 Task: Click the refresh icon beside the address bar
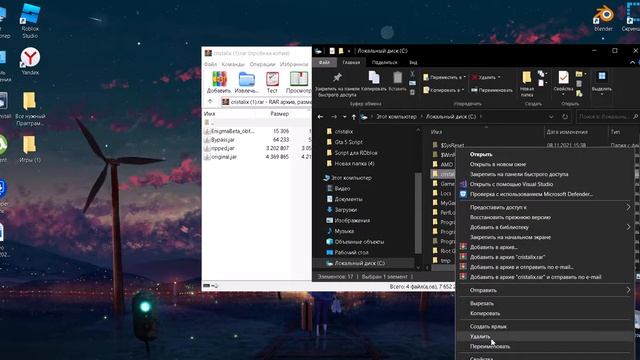pos(565,117)
